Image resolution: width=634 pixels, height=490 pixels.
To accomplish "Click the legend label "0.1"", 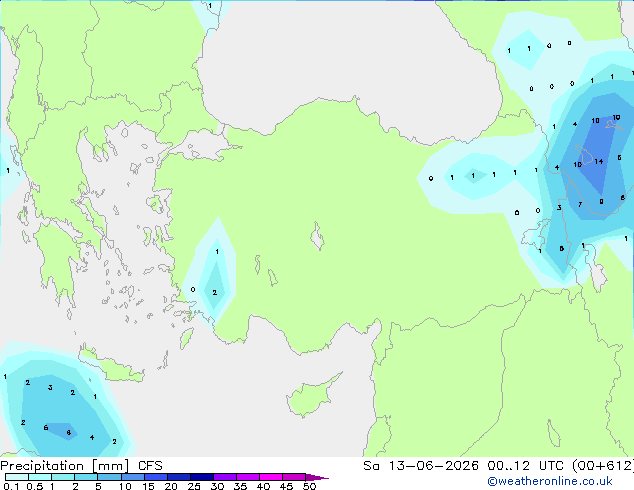I will [x=12, y=486].
